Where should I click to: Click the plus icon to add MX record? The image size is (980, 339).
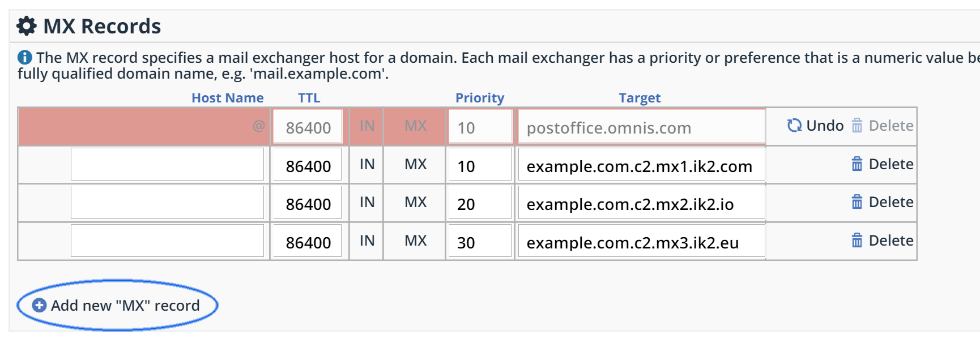pyautogui.click(x=39, y=306)
